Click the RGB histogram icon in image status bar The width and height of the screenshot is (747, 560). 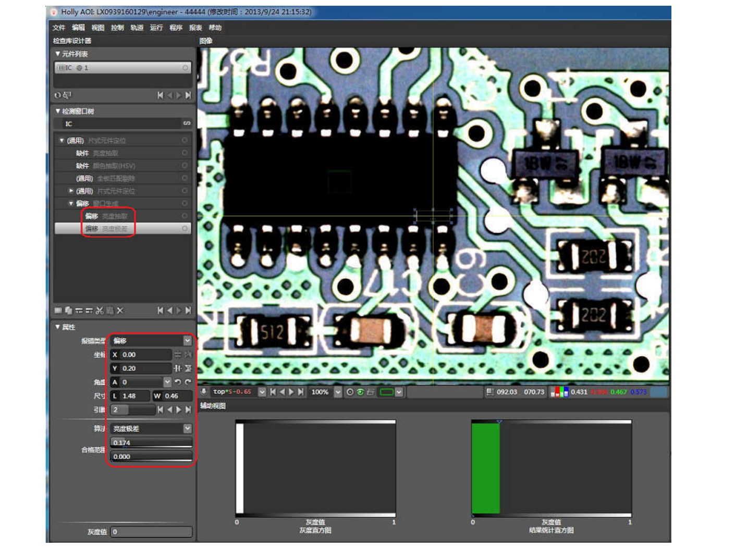559,392
